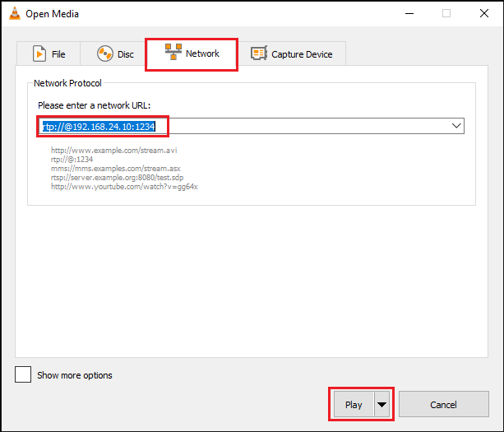Click the Disc tab disc icon

[x=104, y=53]
